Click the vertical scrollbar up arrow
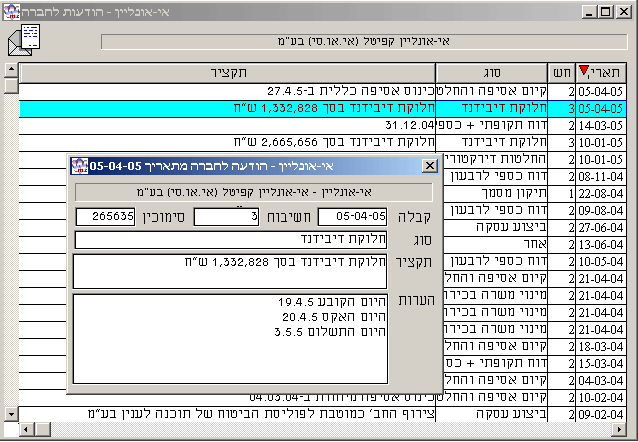 click(11, 70)
